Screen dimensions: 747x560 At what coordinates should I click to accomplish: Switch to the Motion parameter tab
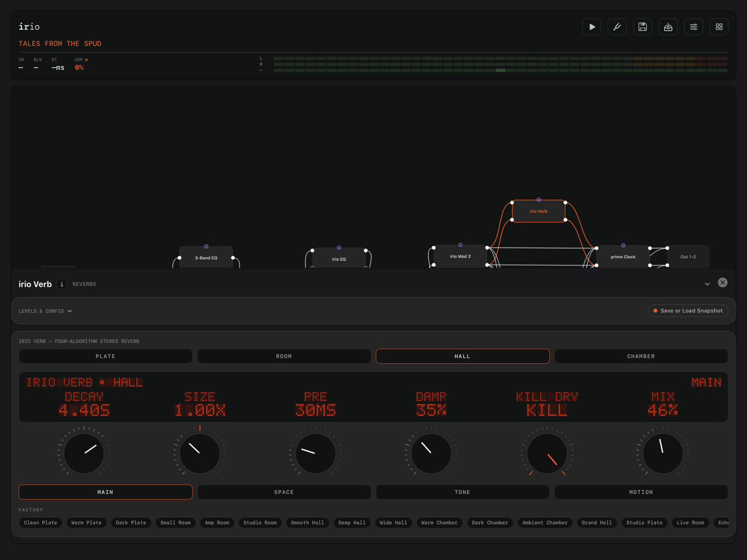[641, 492]
